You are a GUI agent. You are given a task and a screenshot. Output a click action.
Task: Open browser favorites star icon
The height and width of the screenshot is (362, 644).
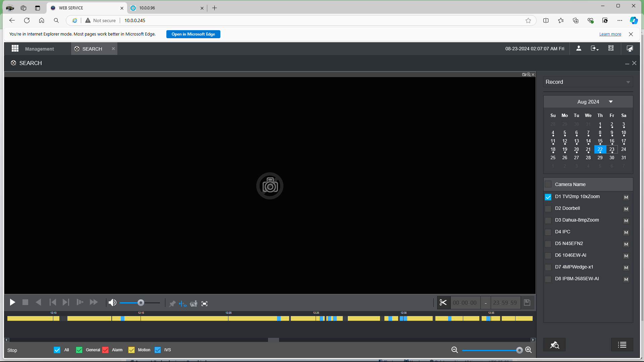pyautogui.click(x=528, y=20)
